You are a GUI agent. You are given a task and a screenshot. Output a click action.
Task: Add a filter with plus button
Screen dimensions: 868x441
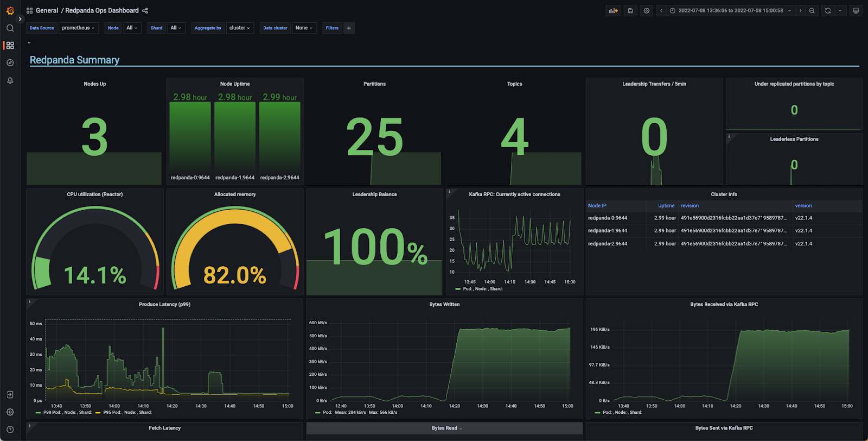tap(349, 28)
